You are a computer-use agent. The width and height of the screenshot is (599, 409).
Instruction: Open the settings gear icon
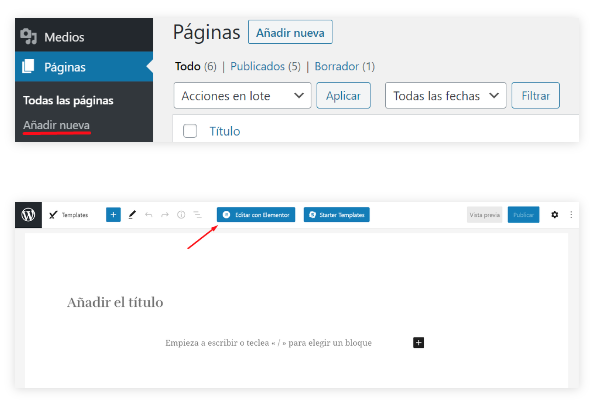coord(555,215)
